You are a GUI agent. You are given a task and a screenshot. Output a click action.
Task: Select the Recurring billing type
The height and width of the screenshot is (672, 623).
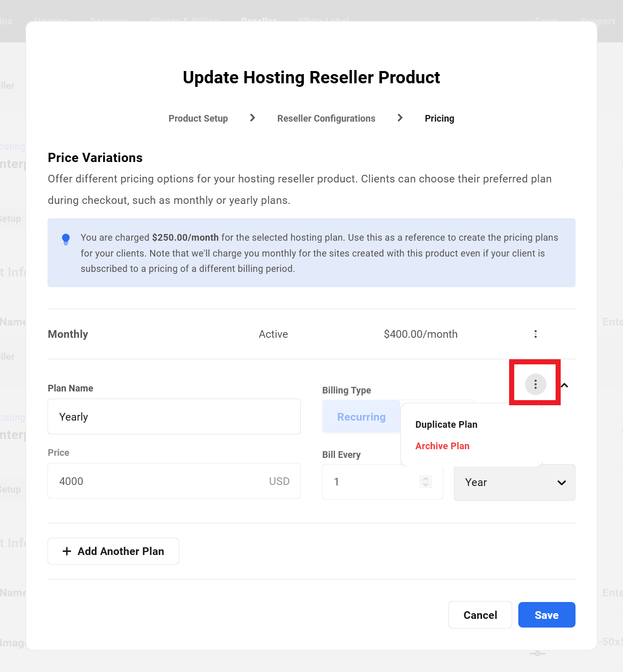pos(362,417)
